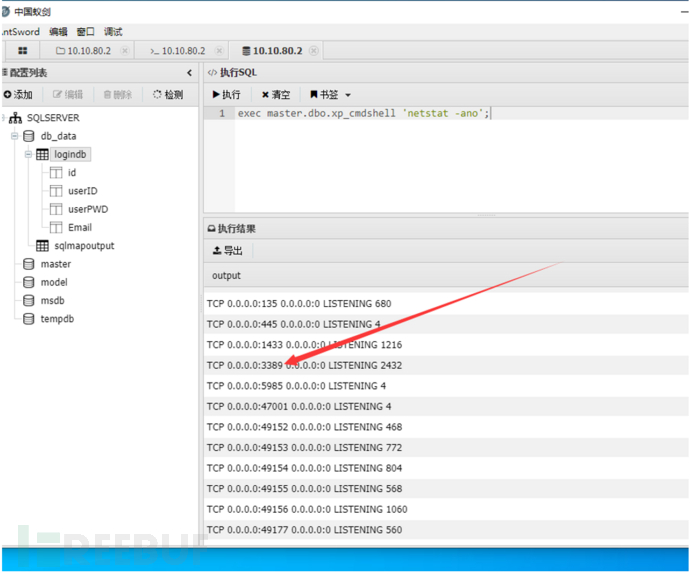Collapse the logindb table node
Viewport: 690px width, 574px height.
click(x=28, y=155)
